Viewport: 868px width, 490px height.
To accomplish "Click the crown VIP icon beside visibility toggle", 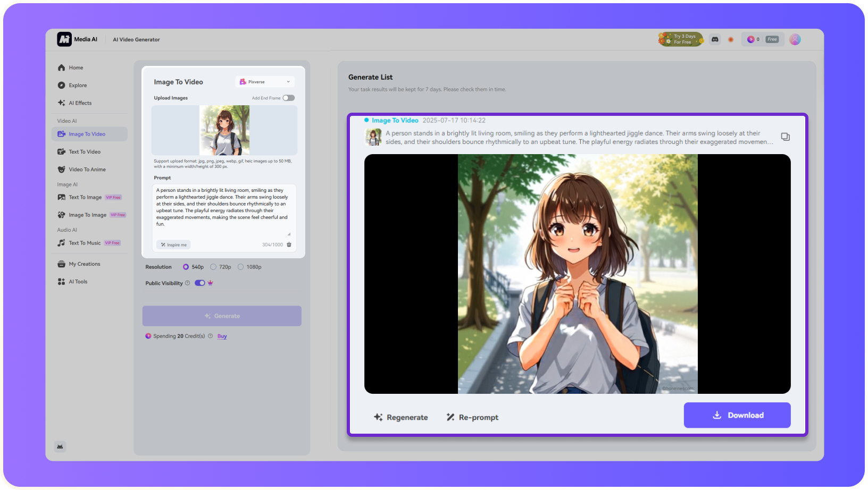I will 211,283.
